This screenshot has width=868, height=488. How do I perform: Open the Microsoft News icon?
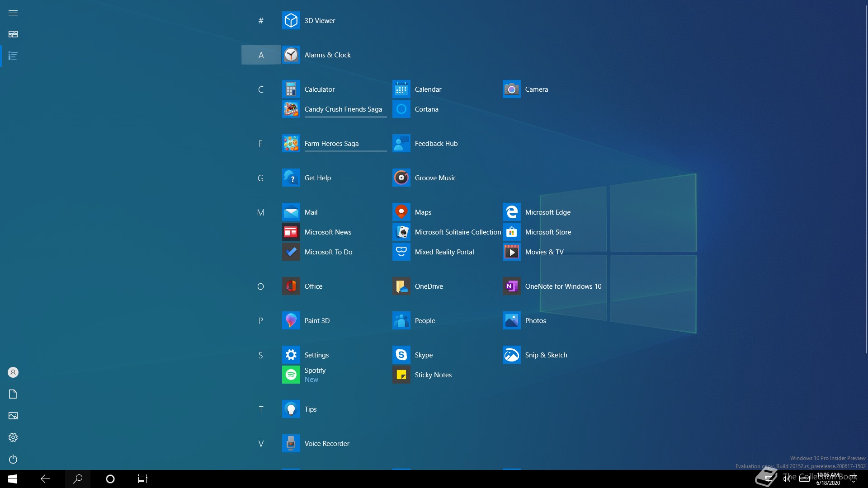click(291, 232)
